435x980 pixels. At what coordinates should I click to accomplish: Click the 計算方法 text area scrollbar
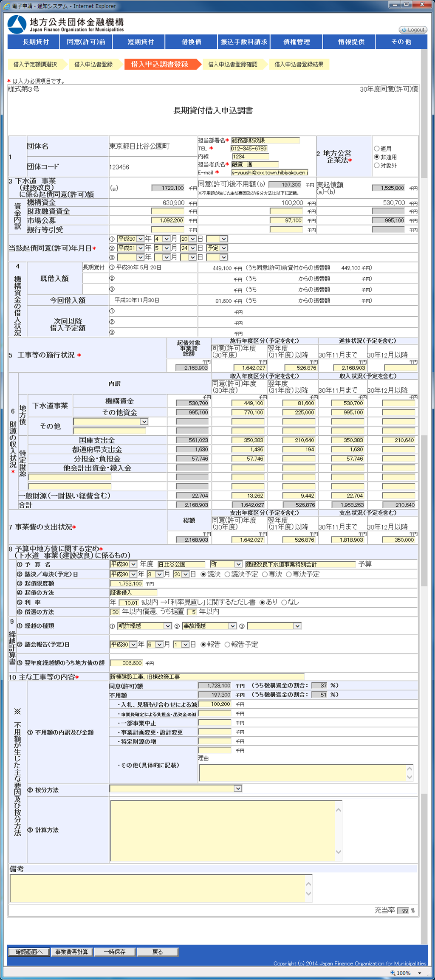tap(338, 831)
